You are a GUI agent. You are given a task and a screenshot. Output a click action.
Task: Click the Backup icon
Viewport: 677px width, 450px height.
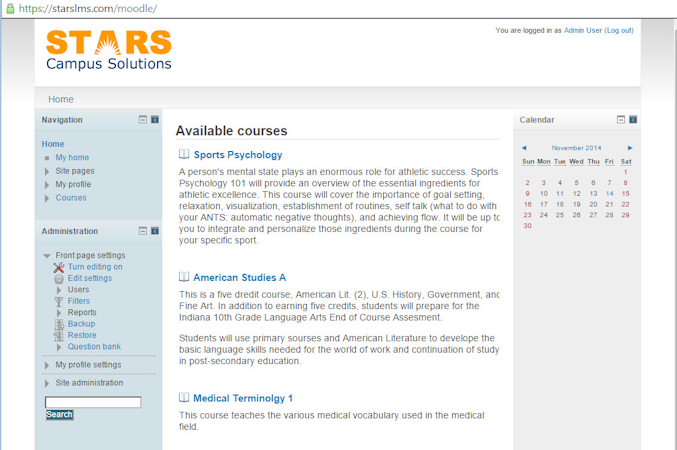click(x=59, y=324)
